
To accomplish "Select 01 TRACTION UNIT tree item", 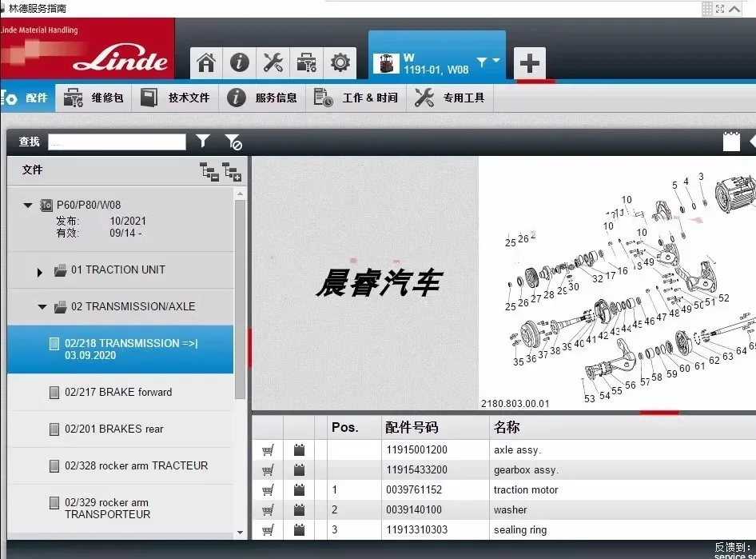I will [x=118, y=270].
